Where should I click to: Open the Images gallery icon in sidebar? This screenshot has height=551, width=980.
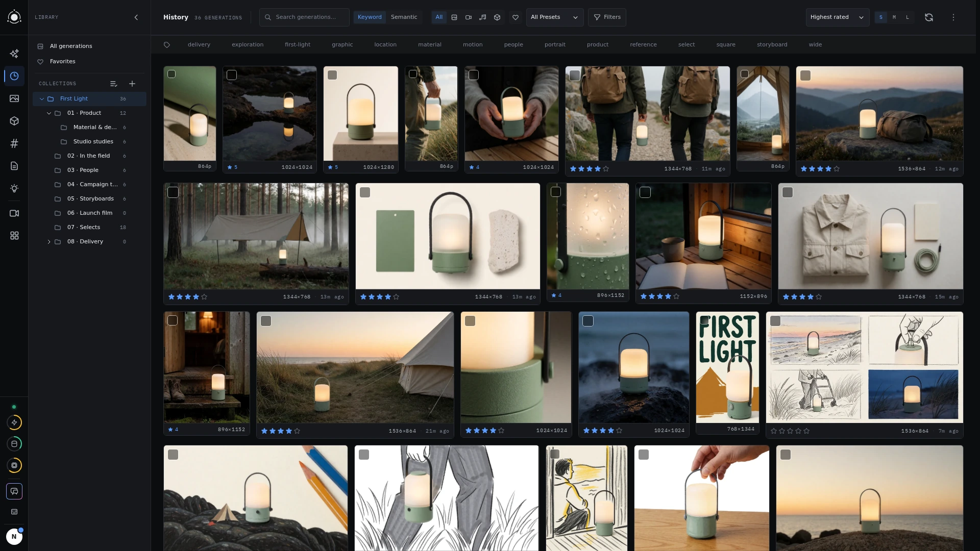coord(14,98)
